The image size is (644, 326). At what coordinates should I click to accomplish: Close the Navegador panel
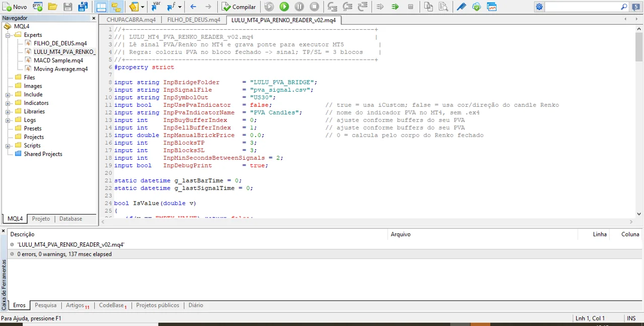coord(94,18)
